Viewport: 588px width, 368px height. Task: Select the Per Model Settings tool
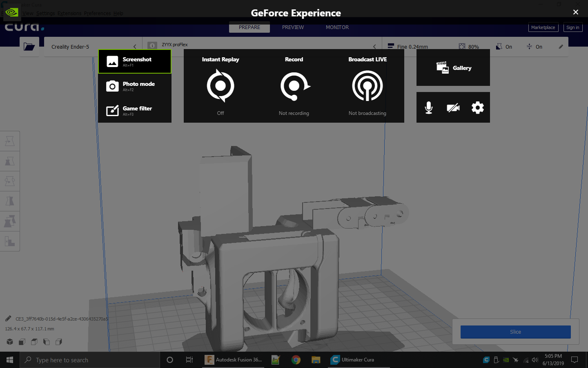10,221
